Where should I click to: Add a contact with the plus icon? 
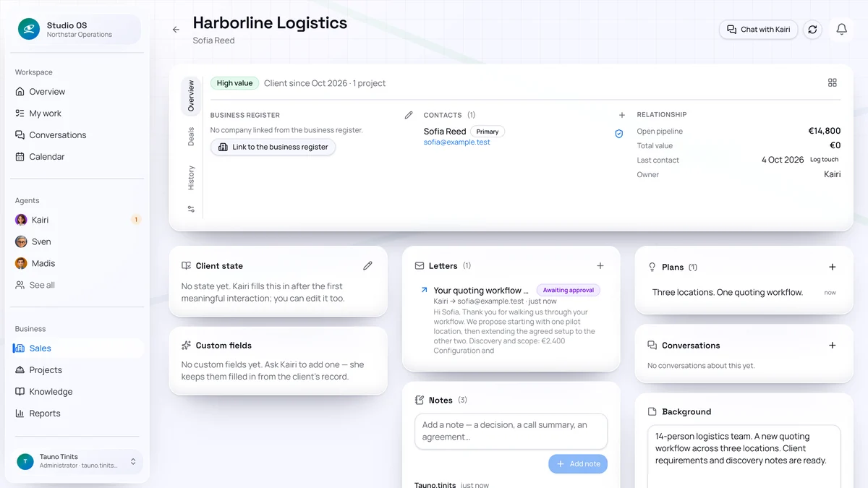(621, 115)
